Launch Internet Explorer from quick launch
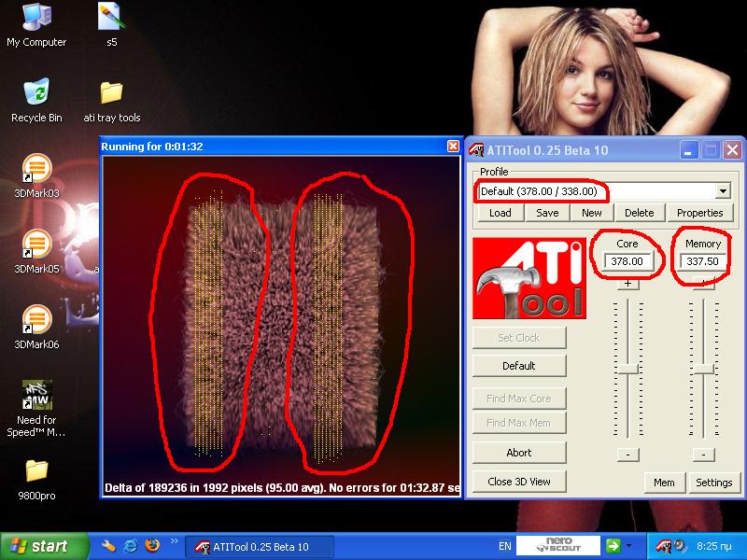 coord(131,546)
